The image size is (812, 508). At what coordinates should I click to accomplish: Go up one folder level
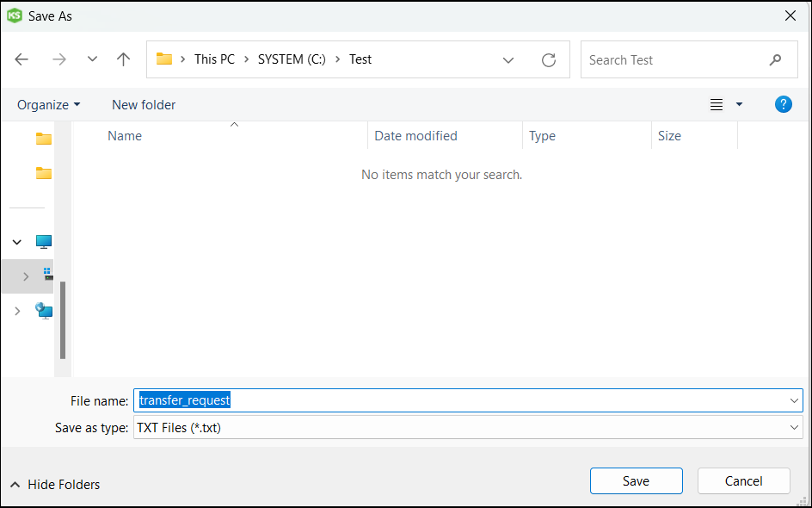click(x=123, y=59)
